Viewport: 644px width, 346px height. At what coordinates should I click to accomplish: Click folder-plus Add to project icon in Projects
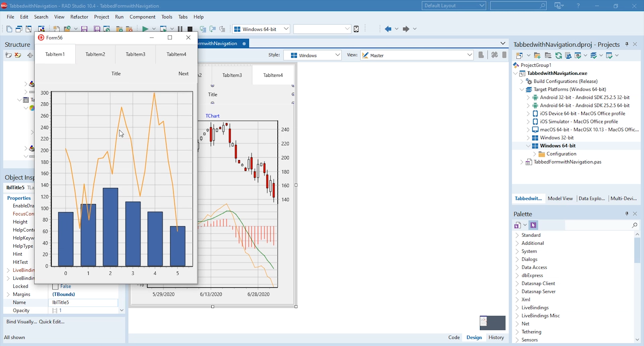[537, 55]
